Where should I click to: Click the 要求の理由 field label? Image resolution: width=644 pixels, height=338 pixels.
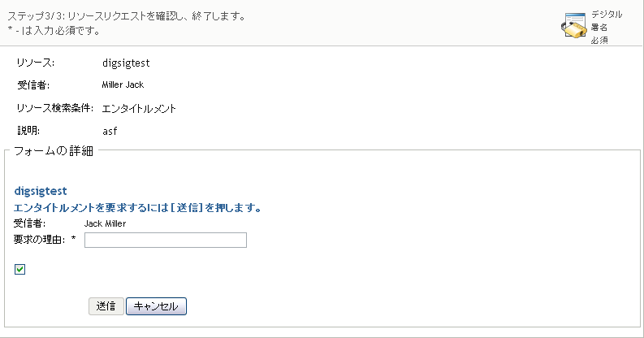click(40, 240)
